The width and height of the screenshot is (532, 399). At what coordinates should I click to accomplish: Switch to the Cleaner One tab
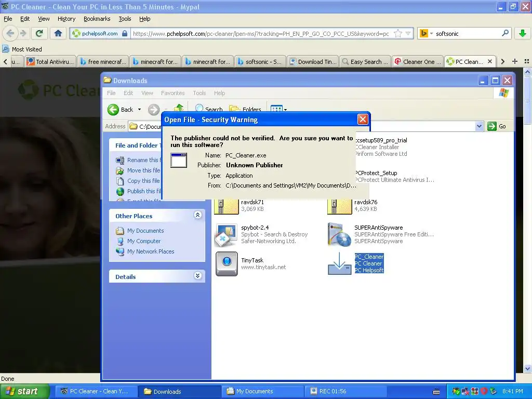point(418,62)
